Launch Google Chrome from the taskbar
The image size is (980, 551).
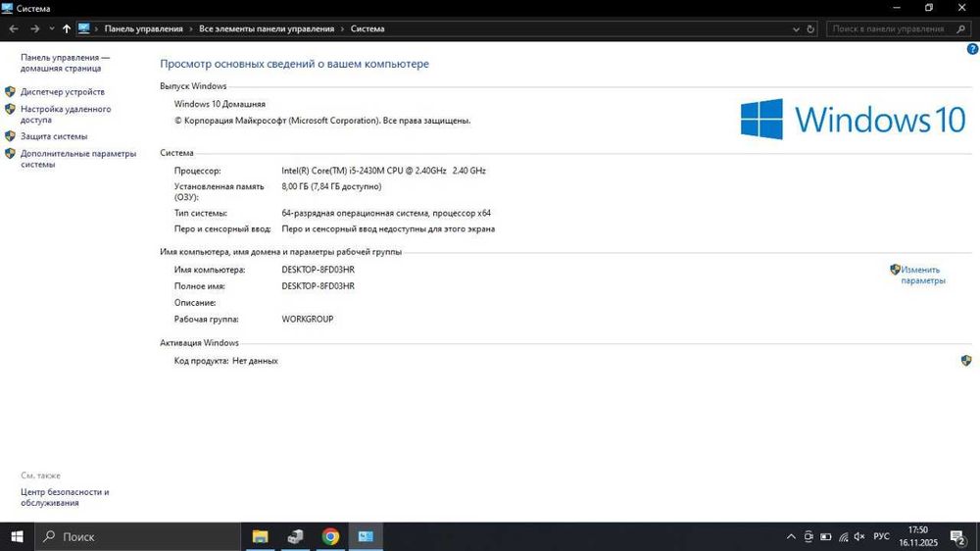pyautogui.click(x=330, y=536)
